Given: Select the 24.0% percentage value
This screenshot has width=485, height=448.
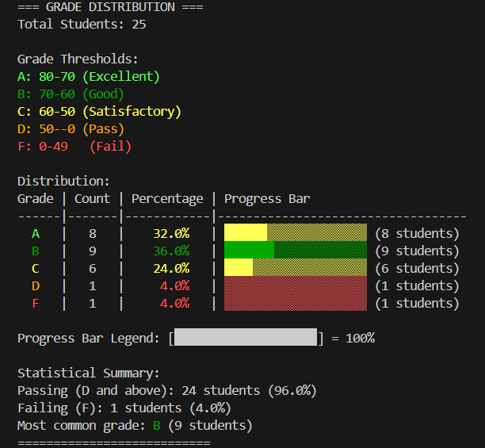Looking at the screenshot, I should [x=171, y=269].
